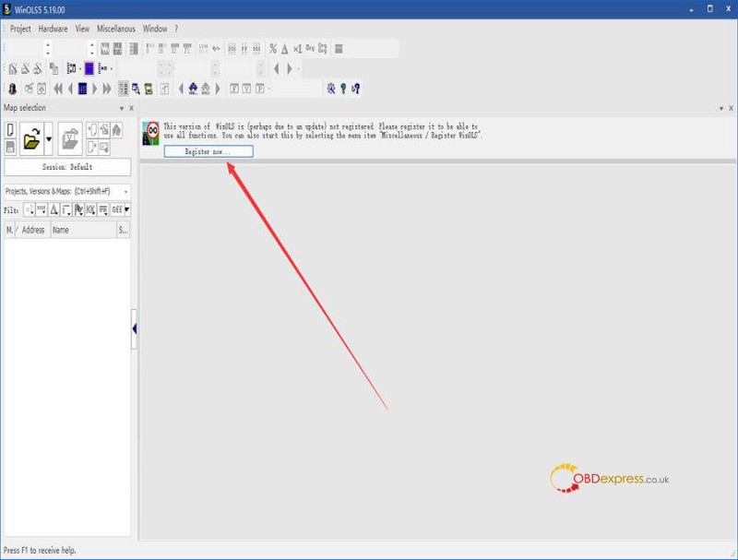The image size is (738, 560).
Task: Open the ? help menu
Action: pyautogui.click(x=176, y=29)
